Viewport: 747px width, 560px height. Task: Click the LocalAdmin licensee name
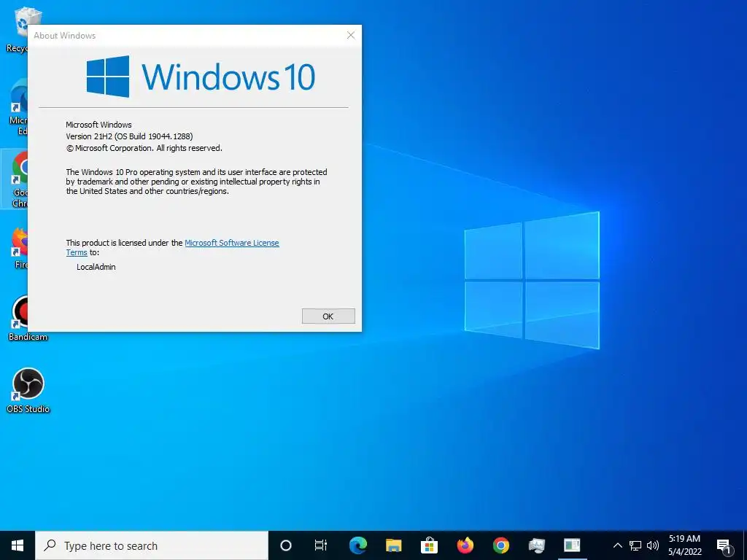[x=96, y=267]
